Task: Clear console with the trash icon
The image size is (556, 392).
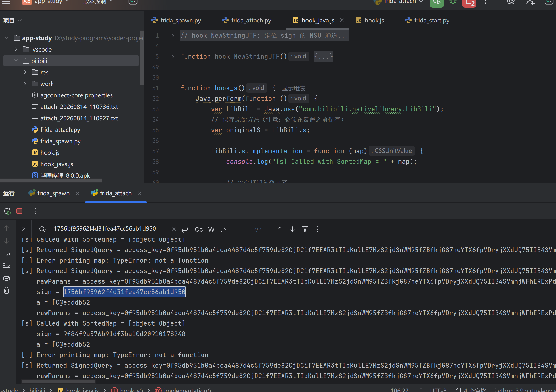Action: [x=6, y=290]
